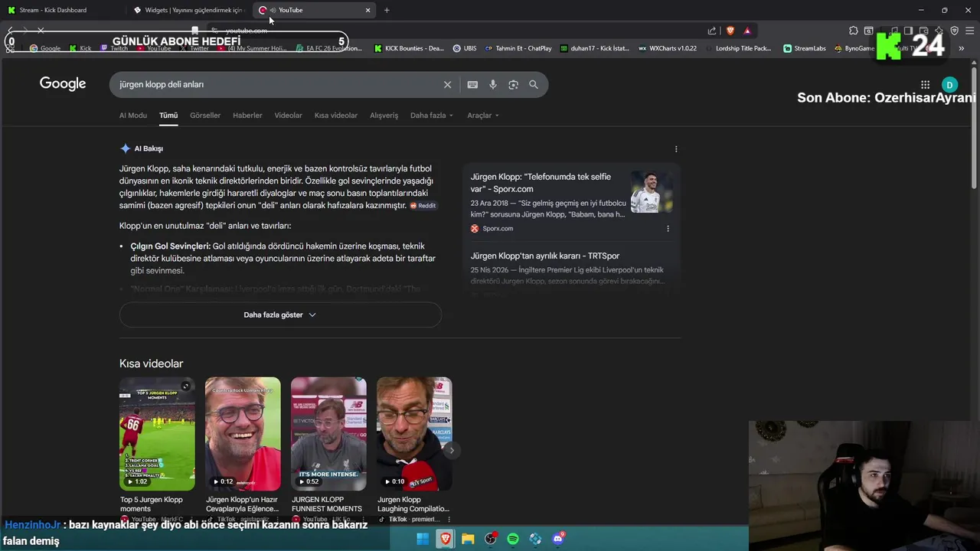This screenshot has width=980, height=551.
Task: Open File Explorer from the taskbar
Action: [x=468, y=539]
